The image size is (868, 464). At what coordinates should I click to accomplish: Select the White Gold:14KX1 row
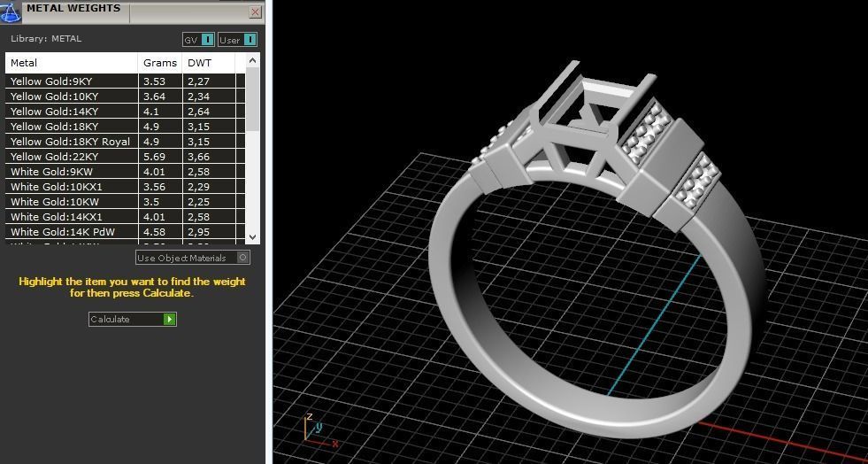coord(125,216)
